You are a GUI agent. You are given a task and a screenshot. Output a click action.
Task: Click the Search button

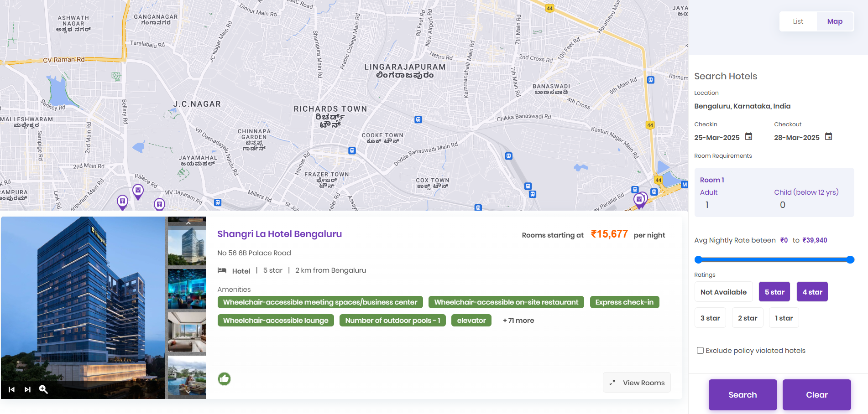(743, 395)
